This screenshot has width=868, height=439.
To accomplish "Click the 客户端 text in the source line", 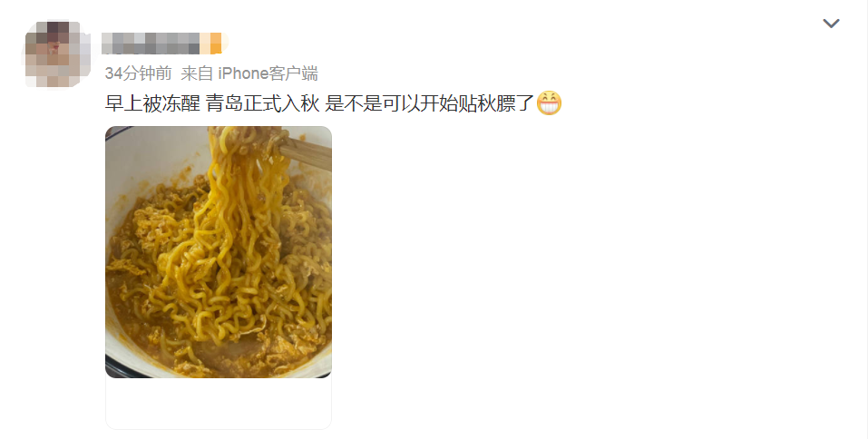I will (x=293, y=73).
